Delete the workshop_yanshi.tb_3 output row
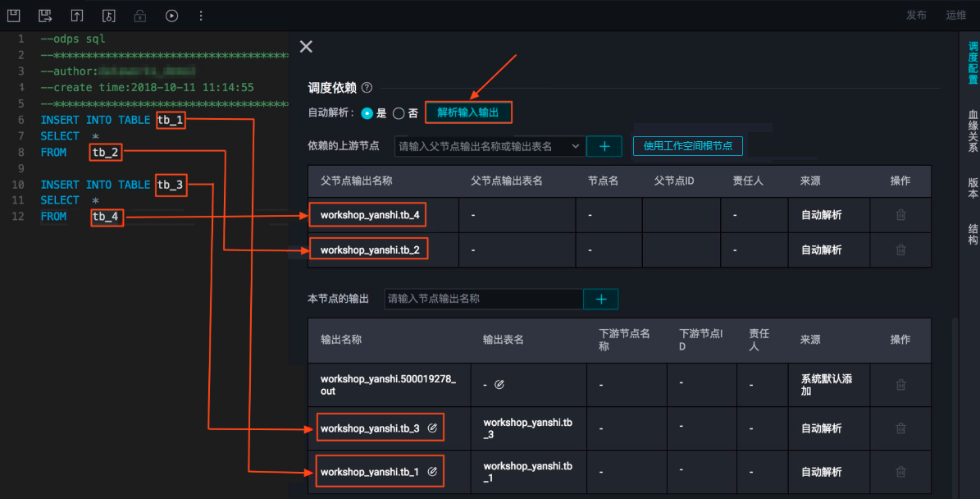 point(900,428)
